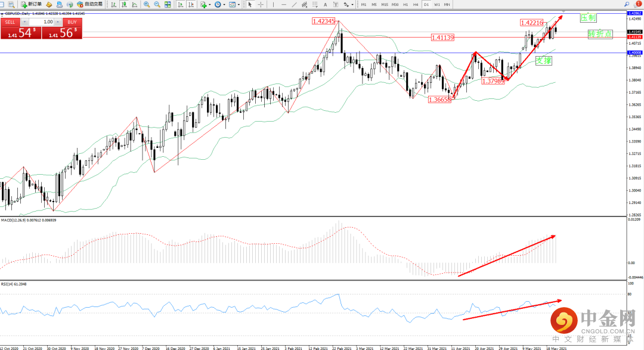Expand the periodicity dropdown arrow

(224, 5)
